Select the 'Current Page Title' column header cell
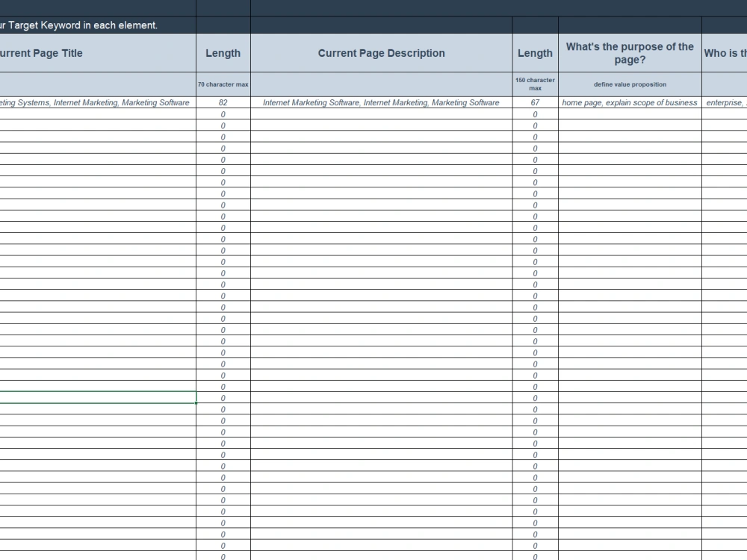 click(98, 53)
